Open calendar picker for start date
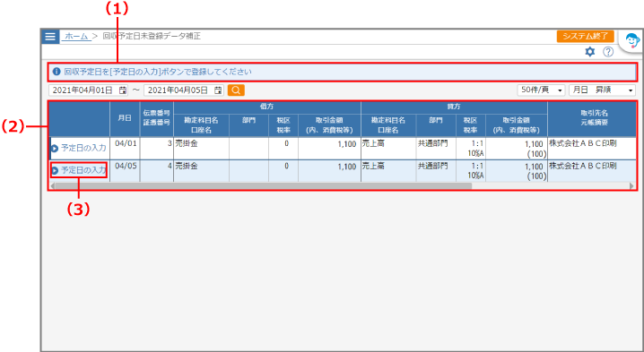Viewport: 644px width, 352px height. click(123, 90)
